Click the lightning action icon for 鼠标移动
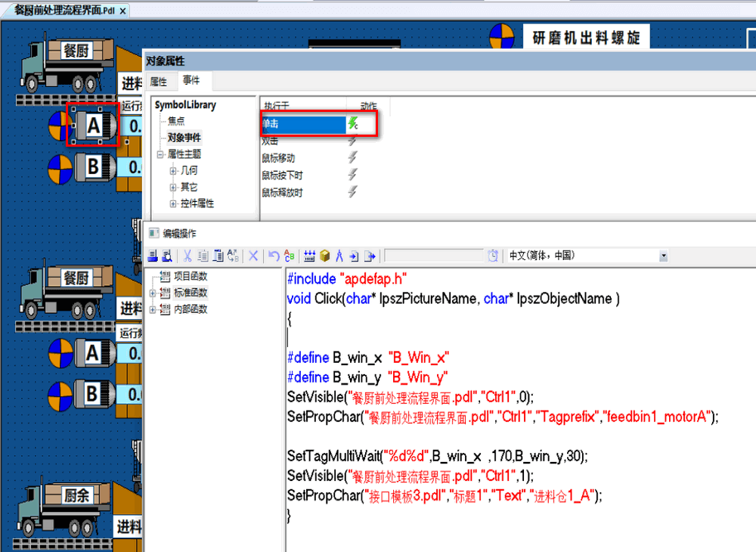756x552 pixels. (353, 157)
